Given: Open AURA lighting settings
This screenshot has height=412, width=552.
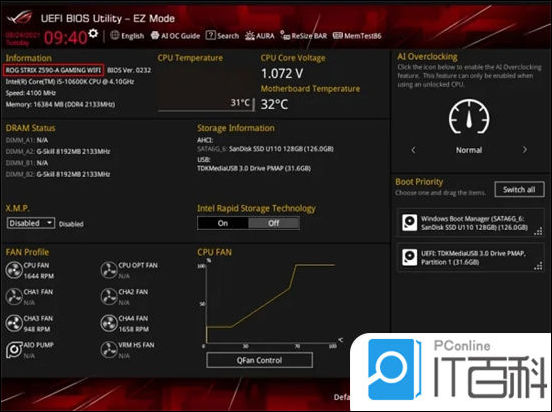Looking at the screenshot, I should point(259,36).
